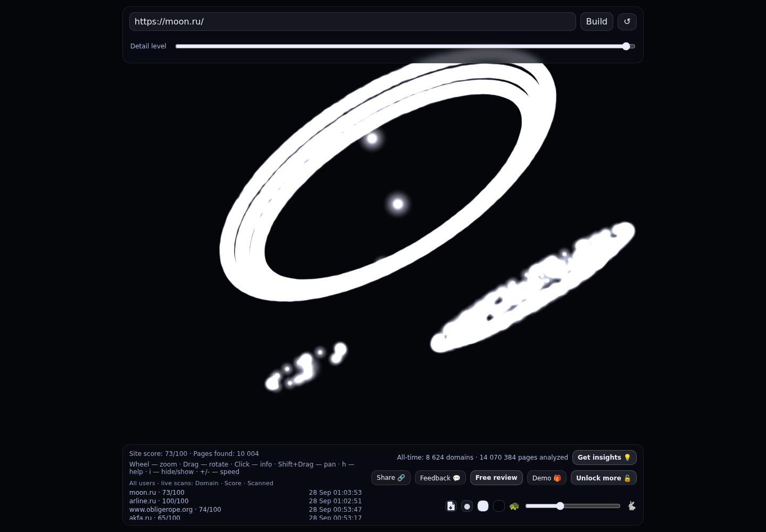Open the Share link button
The image size is (766, 532).
click(x=391, y=478)
